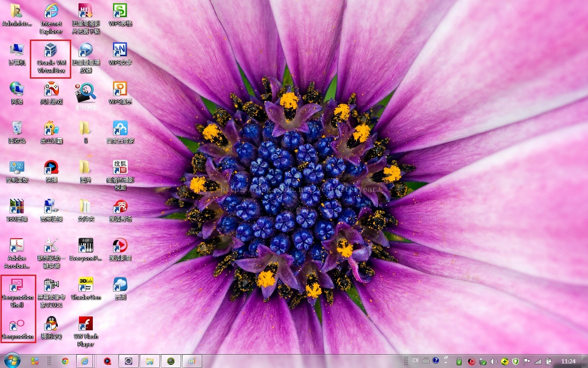Select the EveryonePiano desktop shortcut

[x=86, y=250]
